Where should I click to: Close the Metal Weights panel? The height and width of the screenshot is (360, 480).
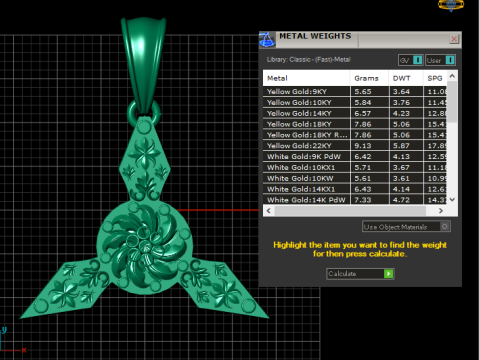point(454,39)
